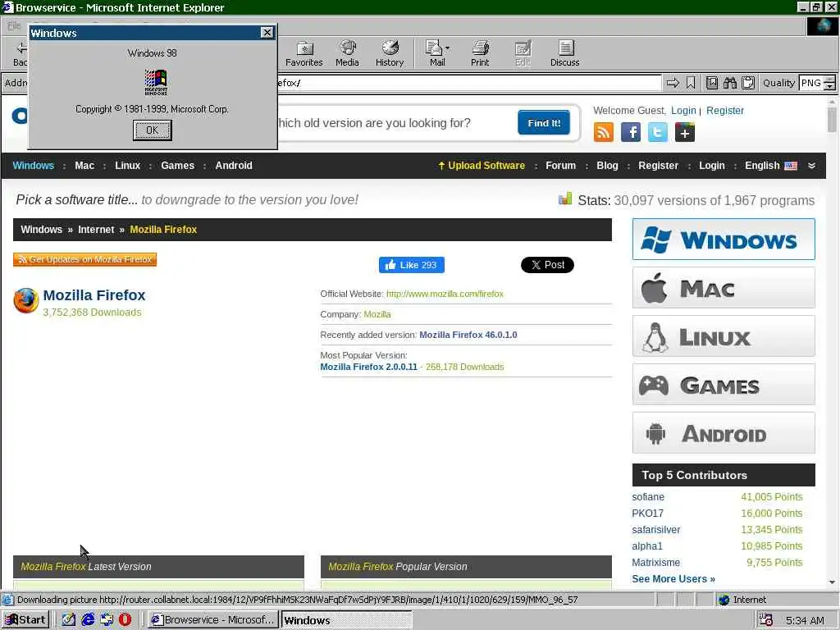Click the clipboard icon in Browservice bar

click(748, 83)
